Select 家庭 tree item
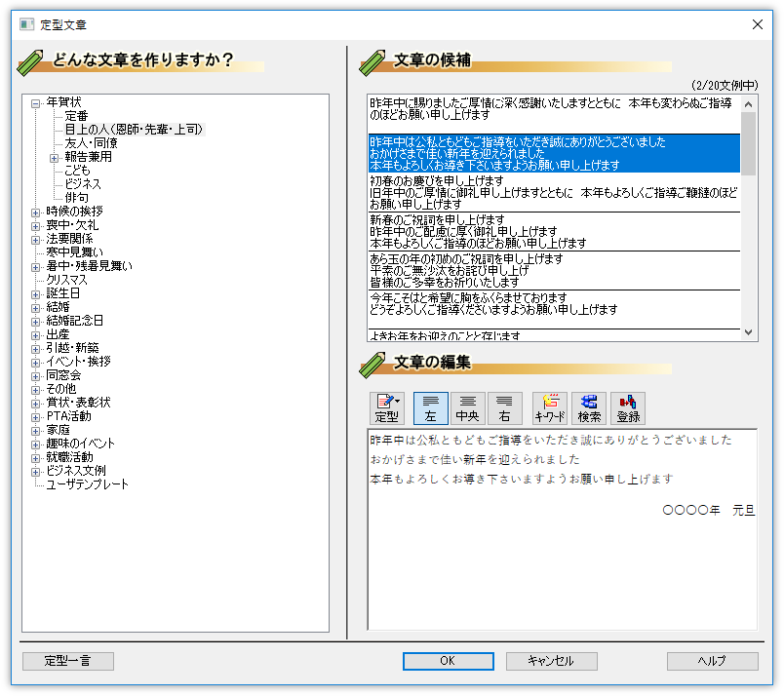 (x=58, y=430)
